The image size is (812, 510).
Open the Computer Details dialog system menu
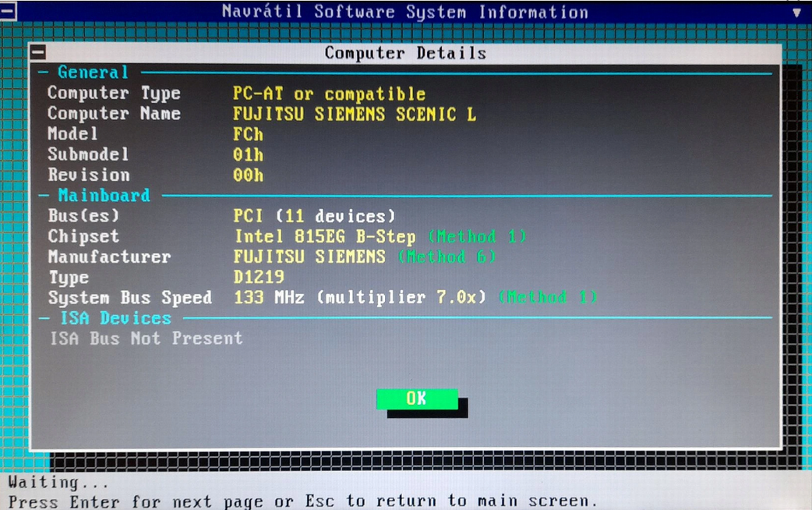(x=38, y=51)
